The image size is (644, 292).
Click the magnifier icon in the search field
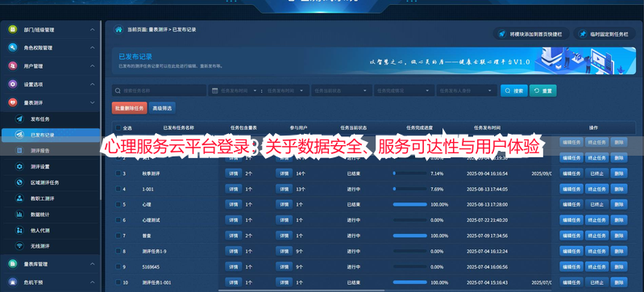pos(118,90)
